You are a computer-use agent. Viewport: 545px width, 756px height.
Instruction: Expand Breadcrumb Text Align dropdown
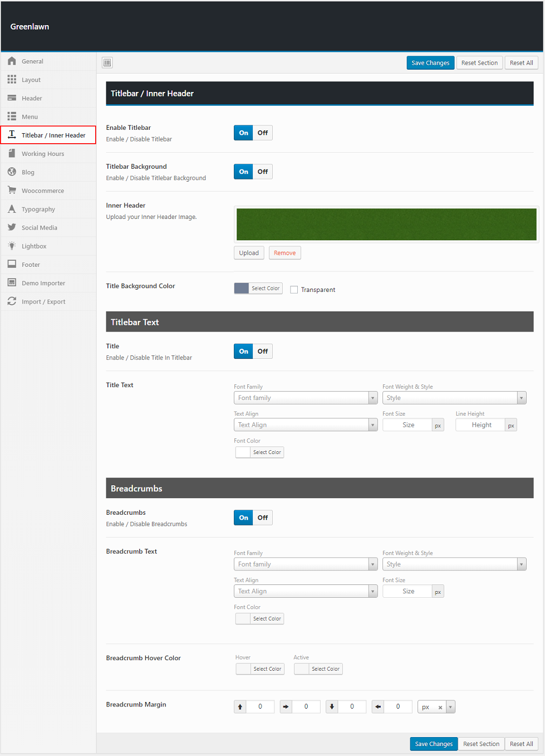point(305,591)
